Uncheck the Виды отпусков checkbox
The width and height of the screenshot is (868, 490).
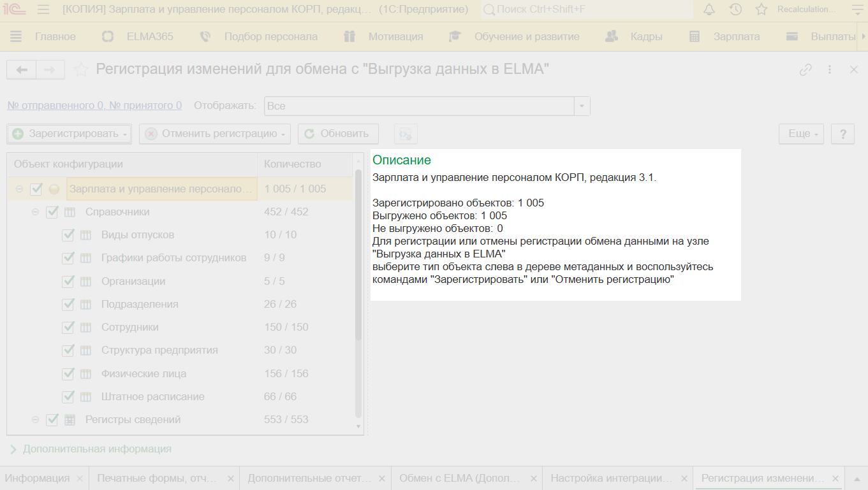click(68, 235)
